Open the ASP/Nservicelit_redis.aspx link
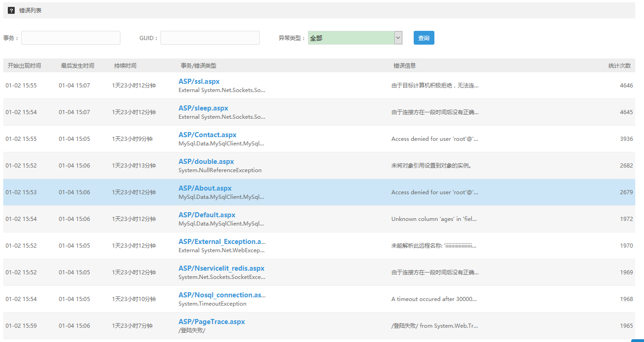Screen dimensions: 644x342 coord(222,268)
